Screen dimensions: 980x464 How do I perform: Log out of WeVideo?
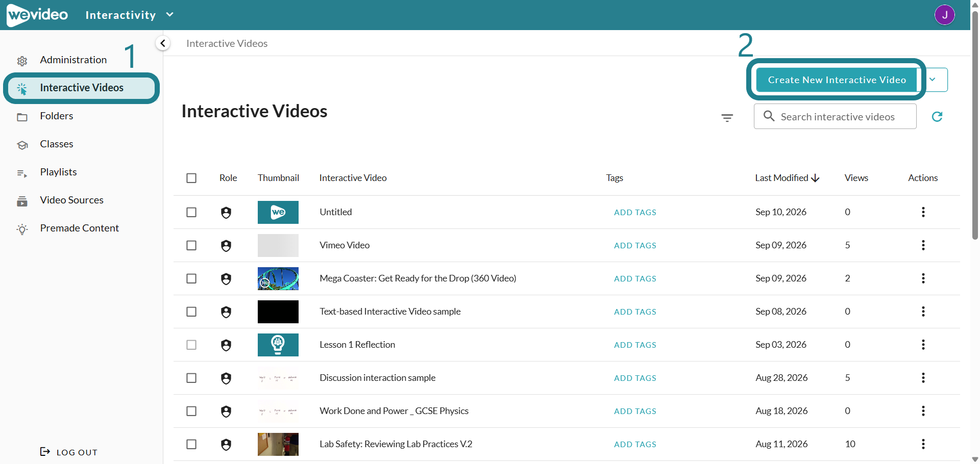coord(69,452)
